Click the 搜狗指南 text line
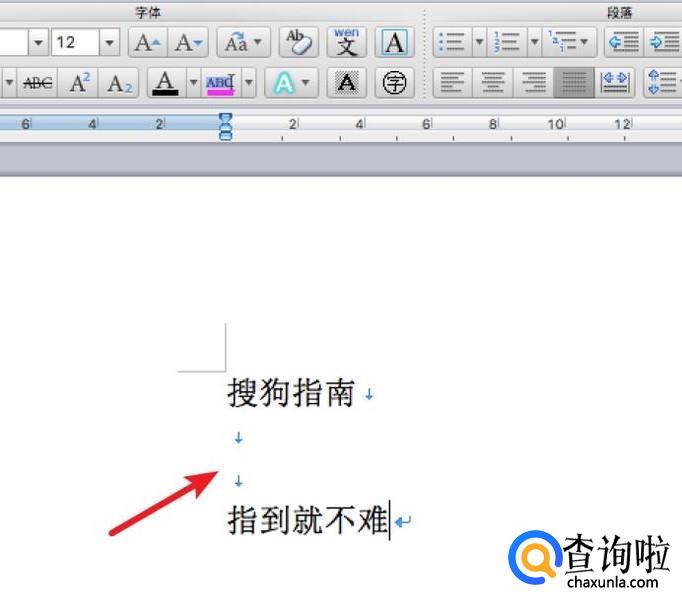Image resolution: width=682 pixels, height=613 pixels. (x=291, y=393)
